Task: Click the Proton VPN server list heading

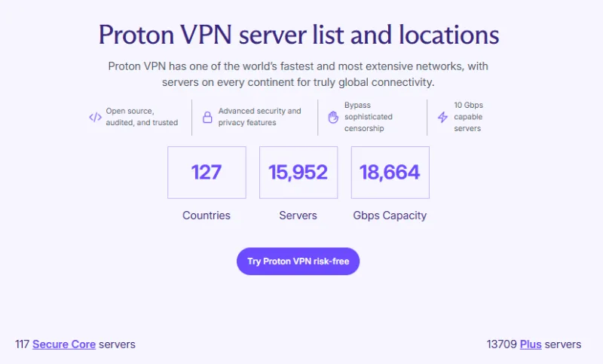Action: [x=299, y=35]
